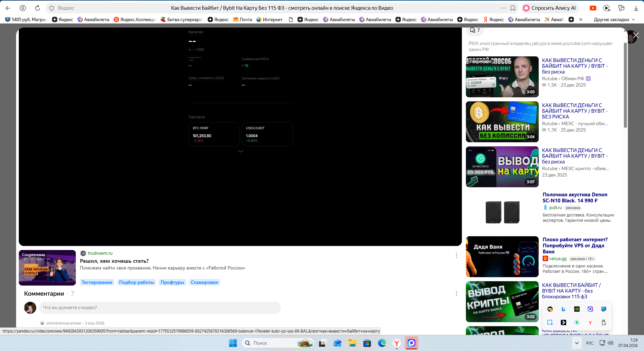Image resolution: width=644 pixels, height=351 pixels.
Task: Click the Ask Alice AI button
Action: 550,8
